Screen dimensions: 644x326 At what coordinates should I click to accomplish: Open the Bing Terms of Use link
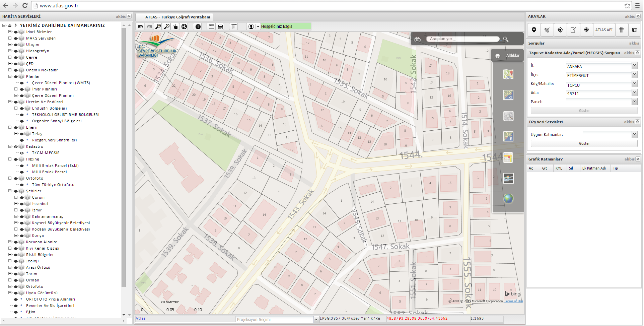(513, 301)
